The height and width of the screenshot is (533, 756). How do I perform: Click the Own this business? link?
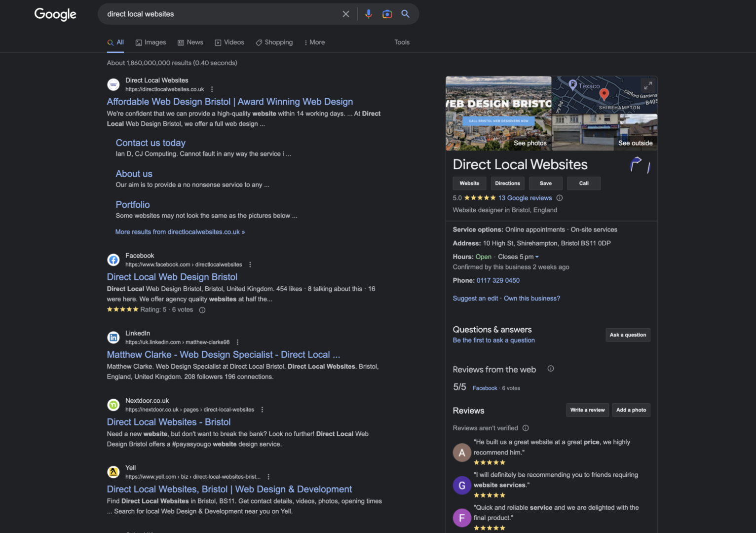click(532, 299)
